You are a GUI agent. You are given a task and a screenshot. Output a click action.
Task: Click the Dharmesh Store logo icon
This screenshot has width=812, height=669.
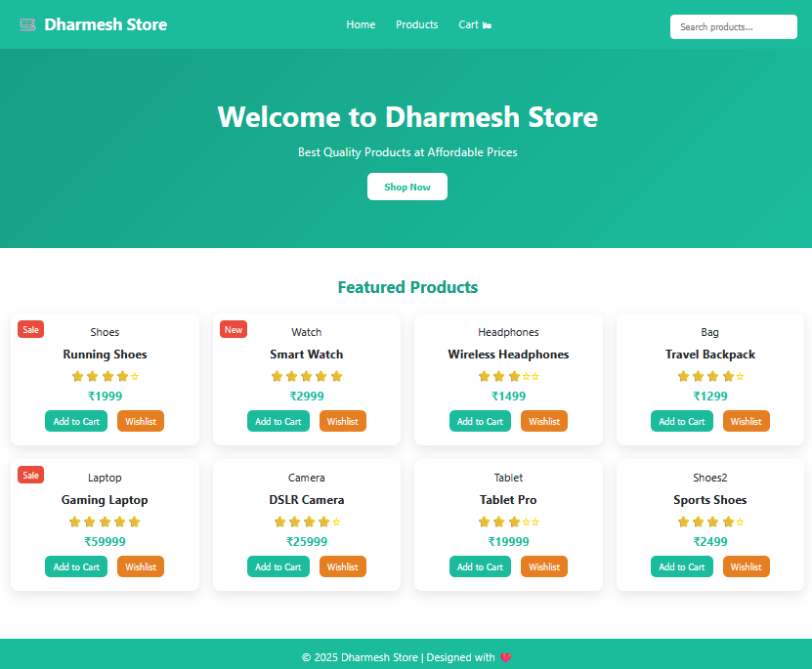[x=27, y=24]
